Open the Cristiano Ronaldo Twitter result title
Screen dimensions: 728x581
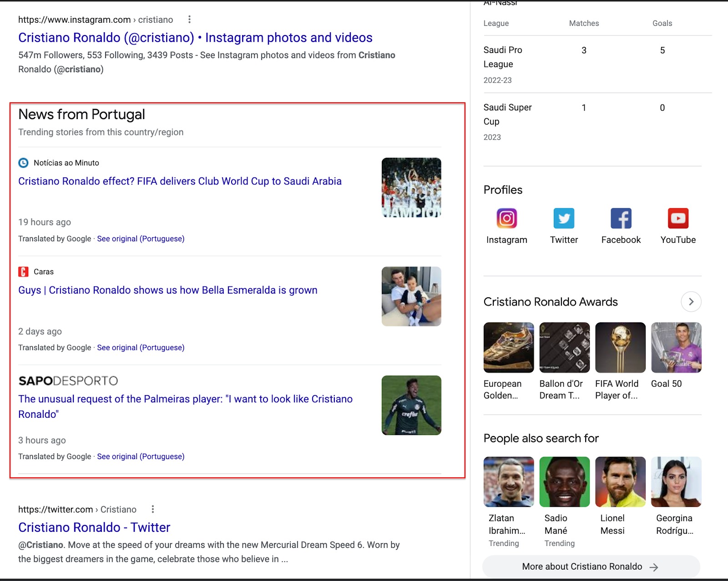[94, 527]
